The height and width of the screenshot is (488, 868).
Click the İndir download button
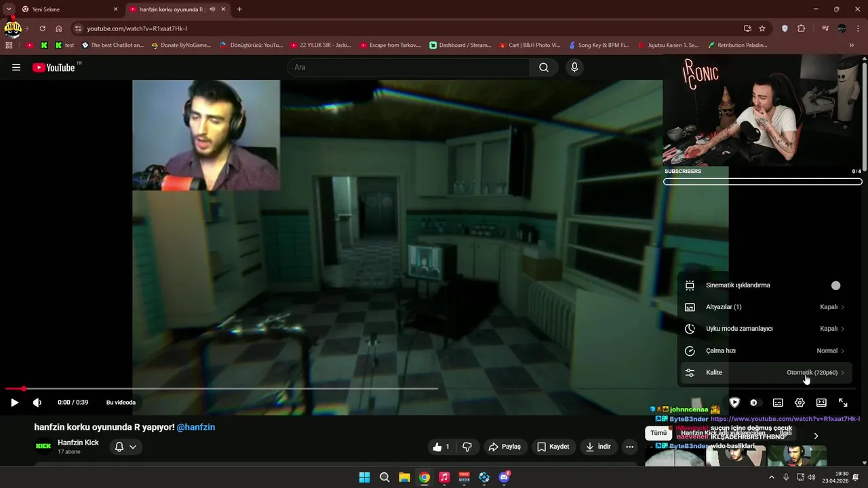point(598,447)
